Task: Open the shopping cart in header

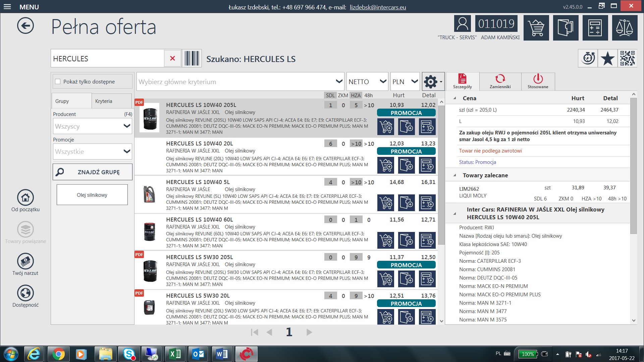Action: coord(536,28)
